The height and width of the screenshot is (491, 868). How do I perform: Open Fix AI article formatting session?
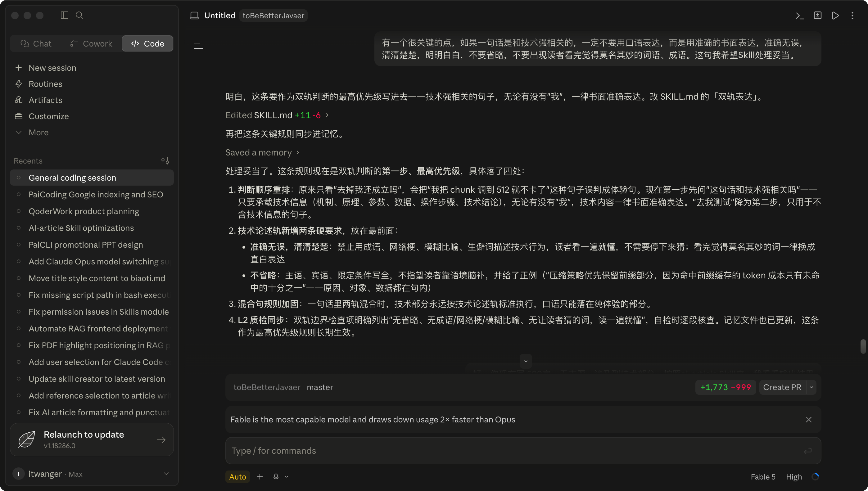(92, 412)
